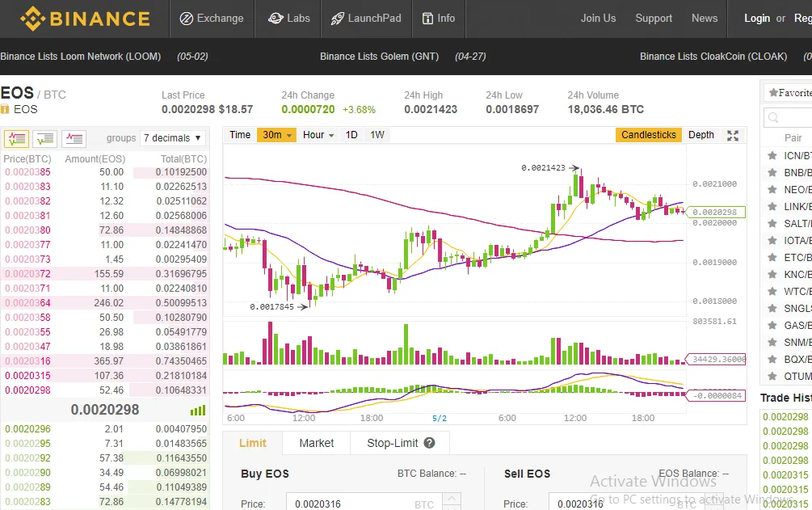Show sell orders only view icon

pyautogui.click(x=74, y=138)
